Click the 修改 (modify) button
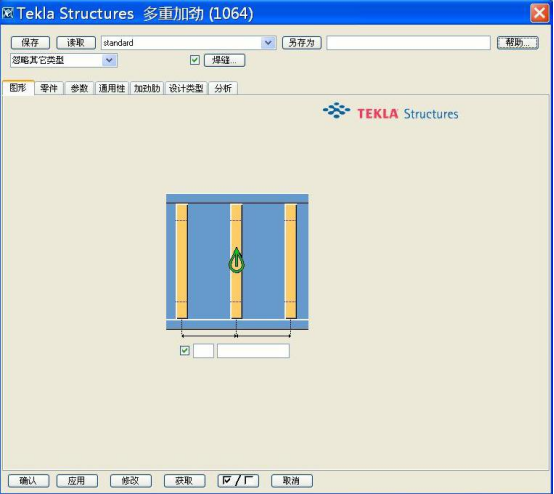The image size is (554, 494). [131, 481]
